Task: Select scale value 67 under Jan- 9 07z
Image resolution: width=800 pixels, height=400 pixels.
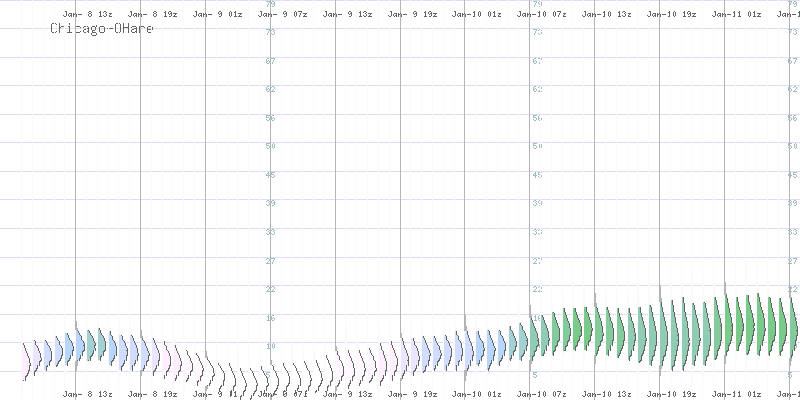Action: pyautogui.click(x=270, y=61)
